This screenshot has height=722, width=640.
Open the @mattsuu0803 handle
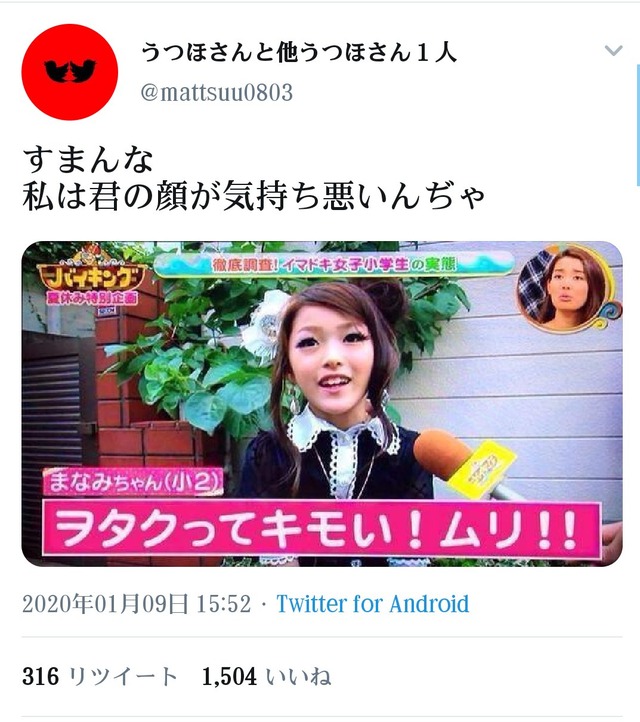pos(216,93)
